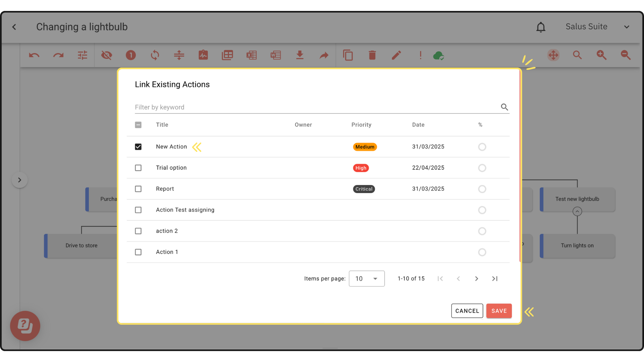Click the pencil edit icon
The height and width of the screenshot is (362, 644).
[396, 55]
